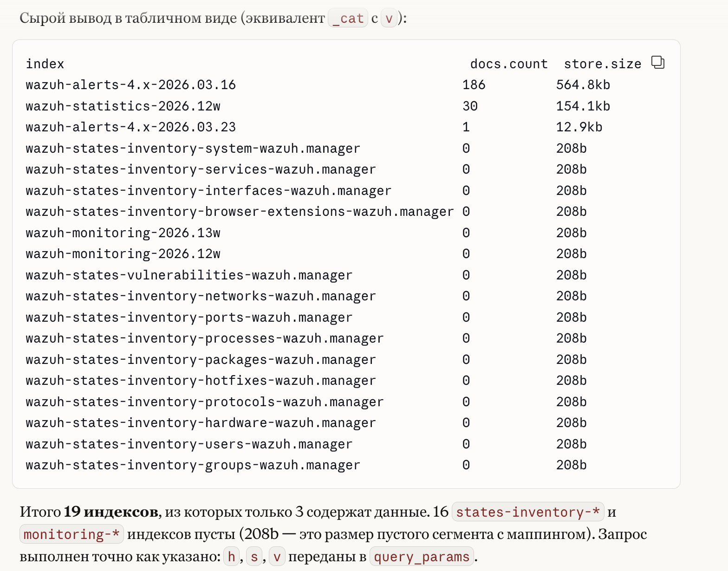Click wazuh-states-inventory-interfaces-wazuh.manager

click(209, 191)
